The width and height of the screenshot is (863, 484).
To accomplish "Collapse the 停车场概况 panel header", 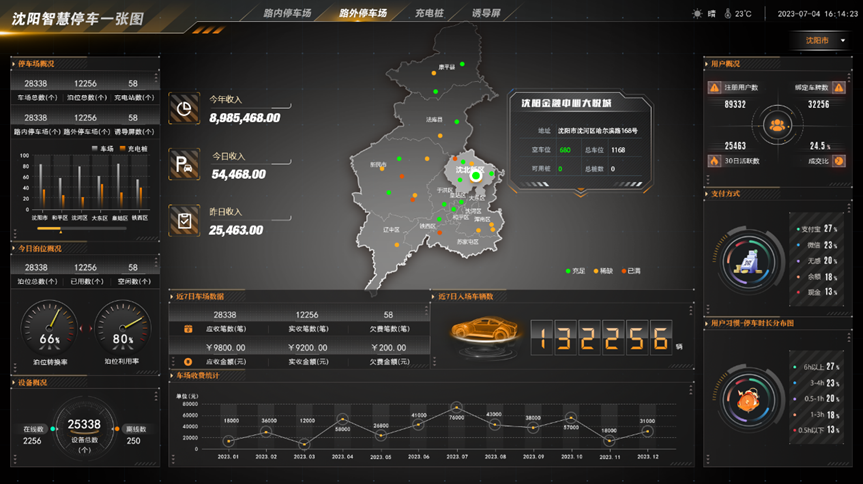I will 40,64.
